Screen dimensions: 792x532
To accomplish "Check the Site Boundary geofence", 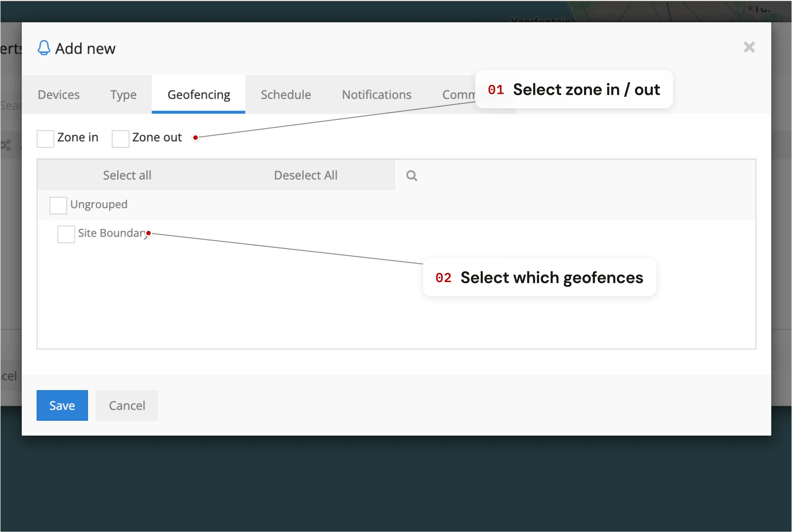I will [x=66, y=234].
